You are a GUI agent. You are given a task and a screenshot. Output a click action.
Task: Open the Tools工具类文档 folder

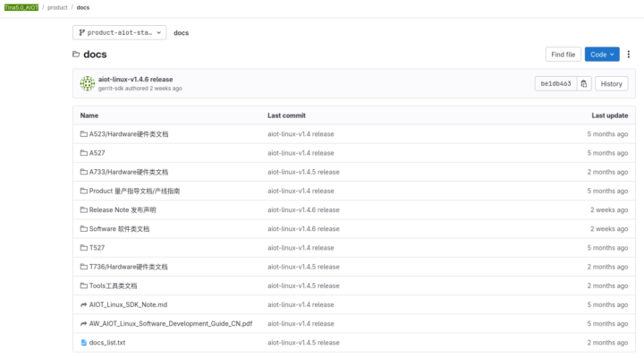(113, 286)
